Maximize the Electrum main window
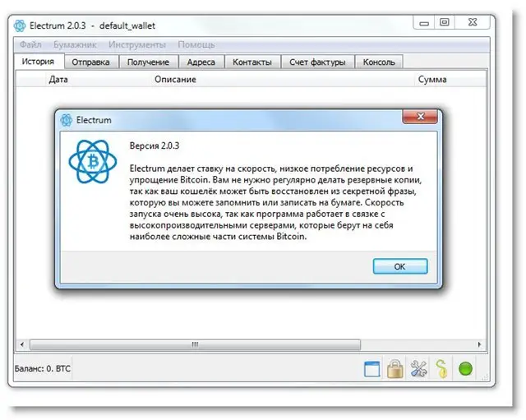Image resolution: width=526 pixels, height=420 pixels. click(x=445, y=23)
